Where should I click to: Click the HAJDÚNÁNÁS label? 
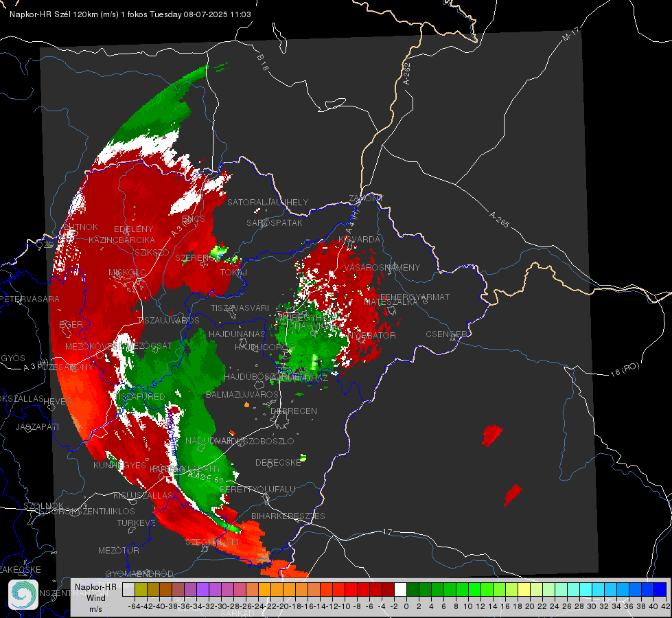(x=237, y=334)
